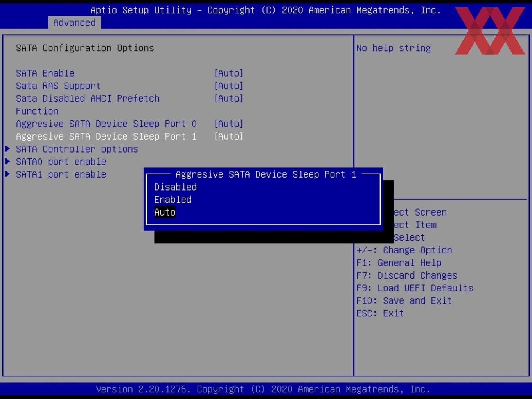Click the F10: Save and Exit hint
Image resolution: width=532 pixels, height=399 pixels.
(404, 300)
